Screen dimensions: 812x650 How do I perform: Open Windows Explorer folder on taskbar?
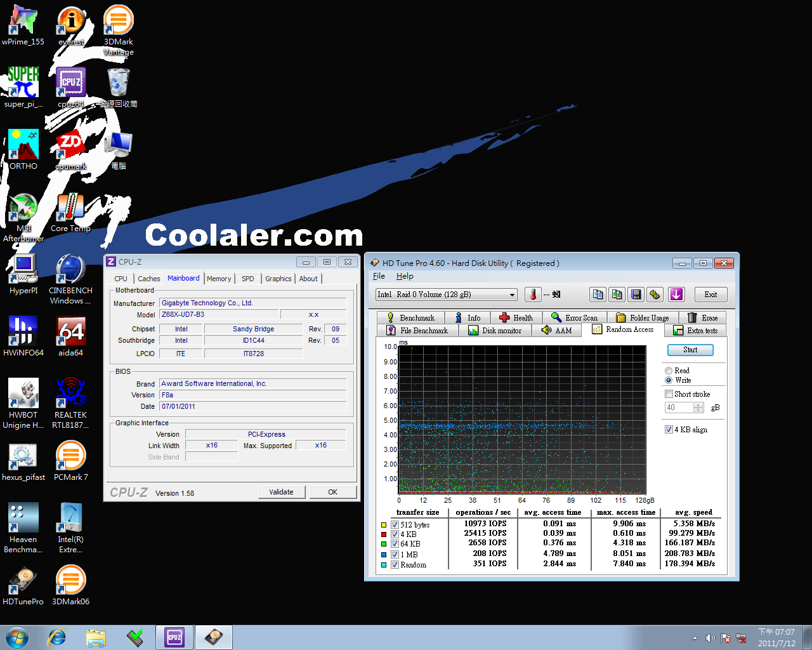(x=96, y=637)
